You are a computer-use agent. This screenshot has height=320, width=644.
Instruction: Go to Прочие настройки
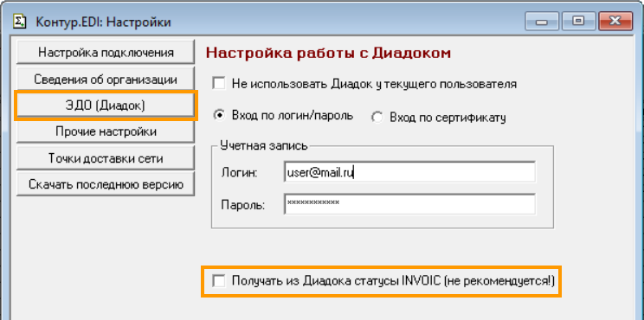coord(105,131)
